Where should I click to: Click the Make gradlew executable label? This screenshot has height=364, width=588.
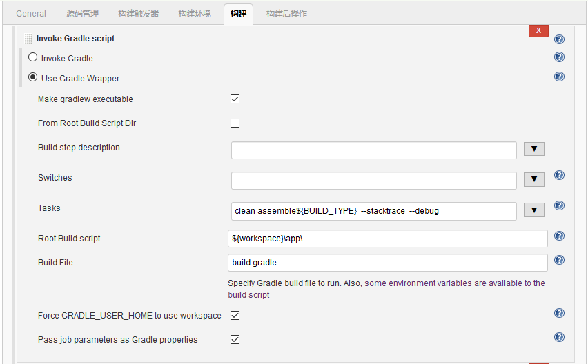pyautogui.click(x=86, y=99)
